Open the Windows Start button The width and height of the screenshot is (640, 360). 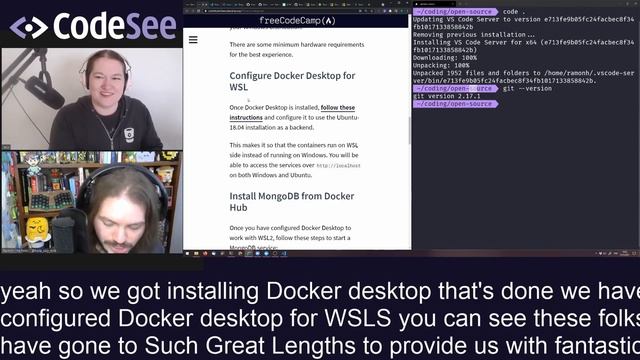pos(187,253)
